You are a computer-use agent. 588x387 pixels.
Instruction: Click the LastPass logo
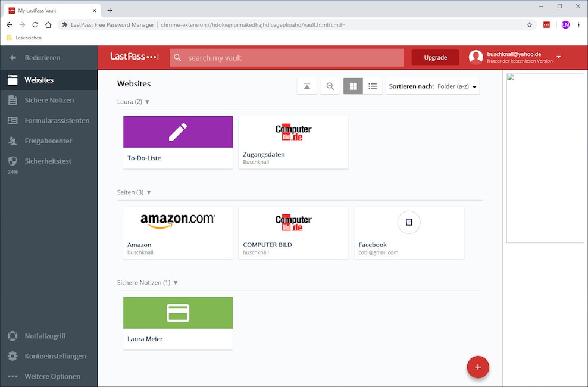pyautogui.click(x=135, y=57)
